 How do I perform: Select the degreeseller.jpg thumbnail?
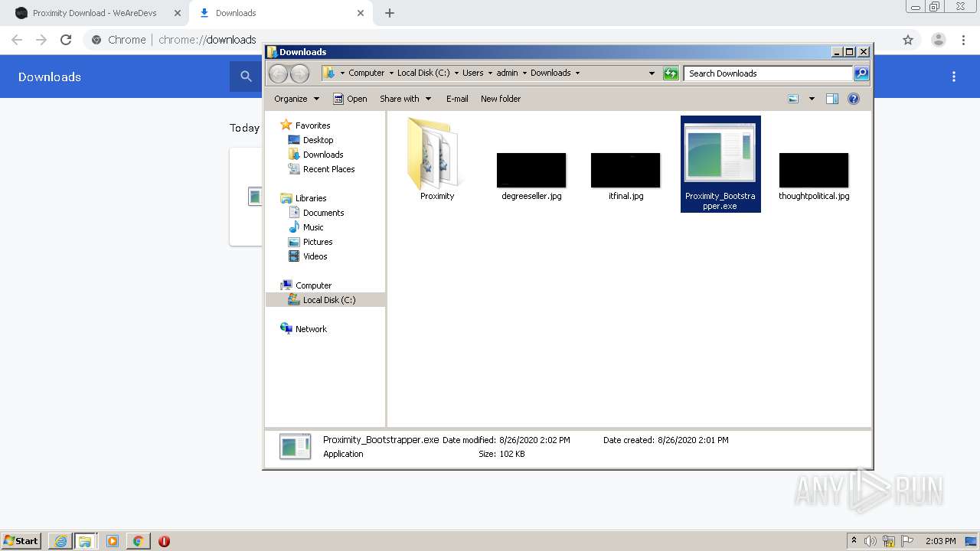pos(531,170)
